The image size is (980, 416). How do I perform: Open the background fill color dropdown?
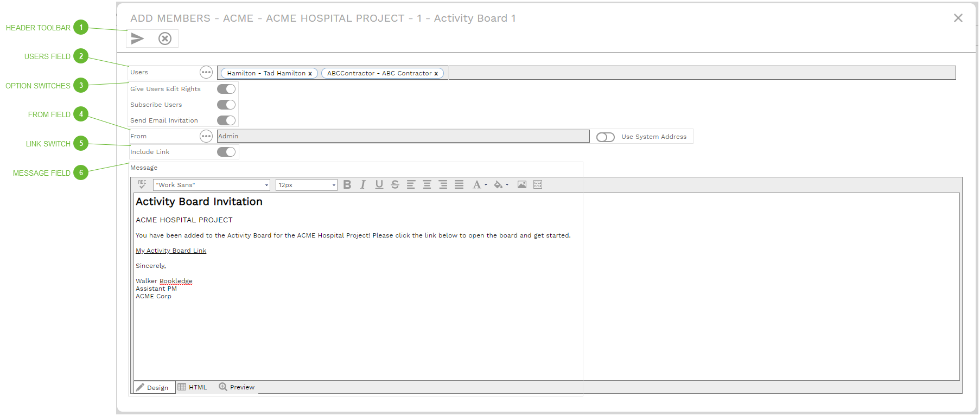501,184
